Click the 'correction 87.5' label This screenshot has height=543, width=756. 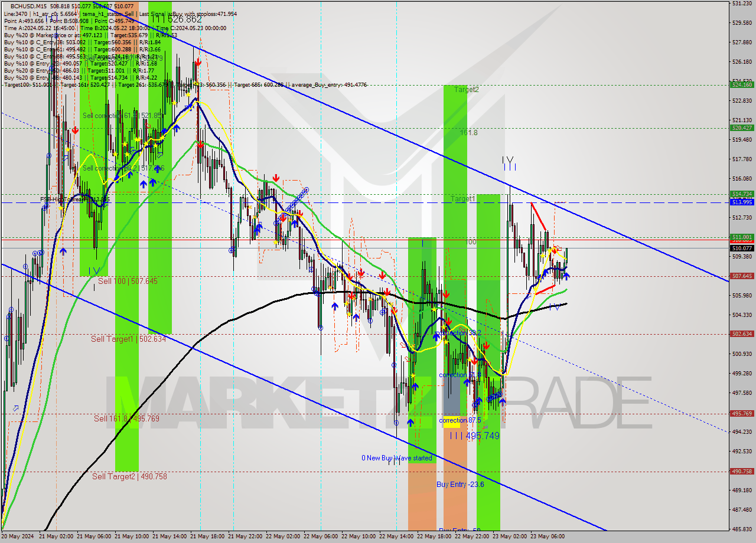[x=460, y=420]
